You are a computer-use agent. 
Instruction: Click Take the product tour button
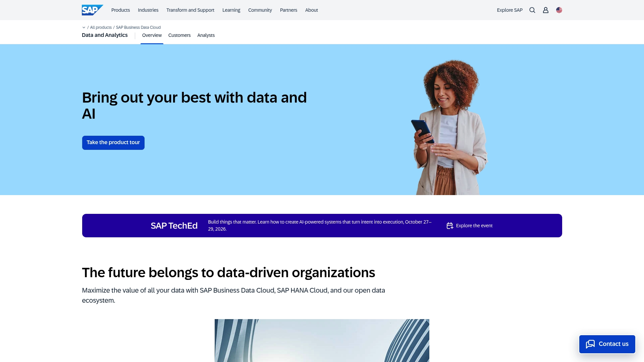coord(113,143)
